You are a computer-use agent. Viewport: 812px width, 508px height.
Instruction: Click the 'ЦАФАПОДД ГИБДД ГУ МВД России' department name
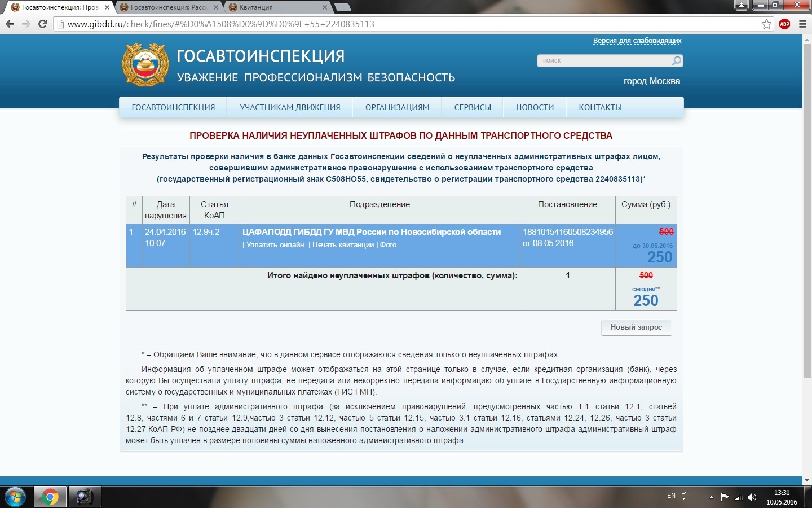(372, 232)
